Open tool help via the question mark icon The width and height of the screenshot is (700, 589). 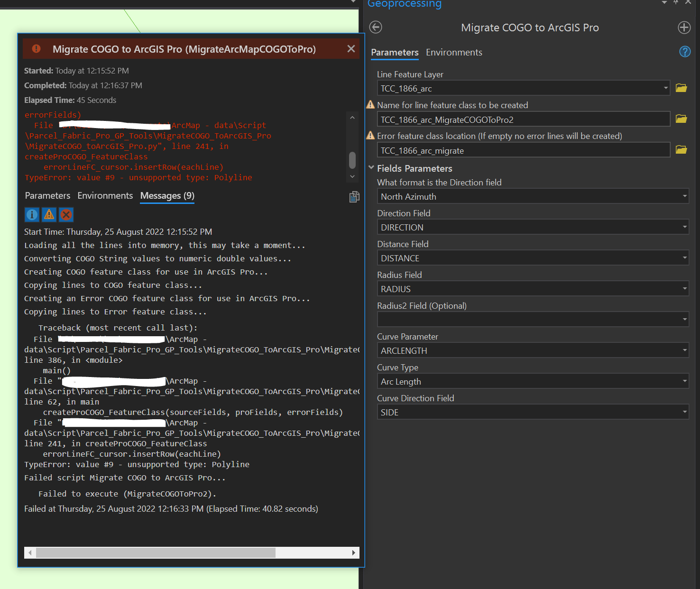coord(685,52)
